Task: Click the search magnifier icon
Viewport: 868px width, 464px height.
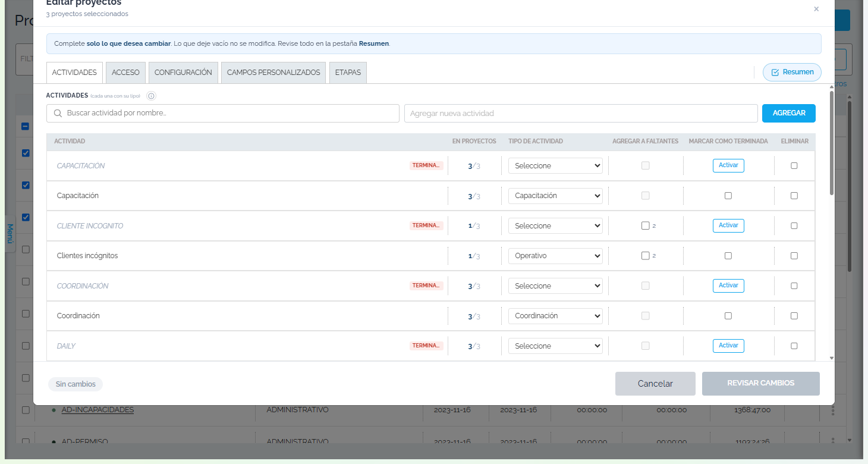Action: click(58, 113)
